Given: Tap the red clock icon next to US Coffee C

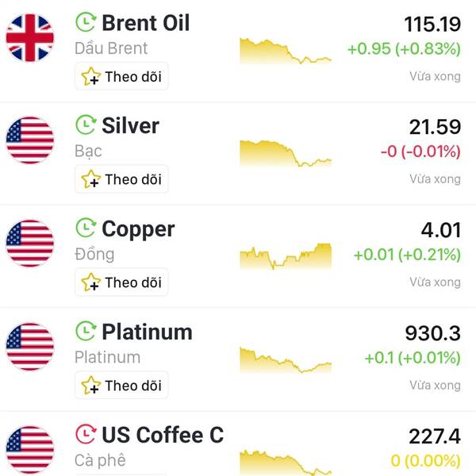Looking at the screenshot, I should pos(86,434).
